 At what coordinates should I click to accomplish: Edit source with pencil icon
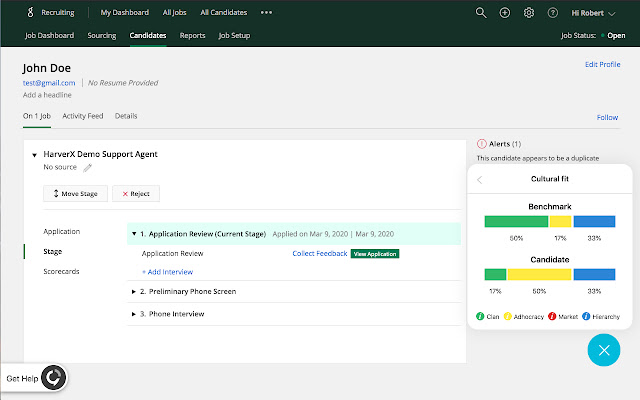[x=87, y=168]
